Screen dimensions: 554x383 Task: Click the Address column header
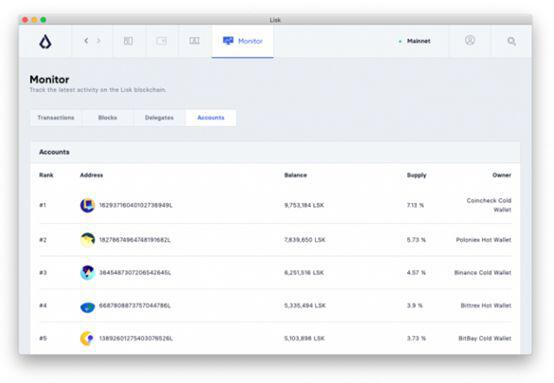92,175
